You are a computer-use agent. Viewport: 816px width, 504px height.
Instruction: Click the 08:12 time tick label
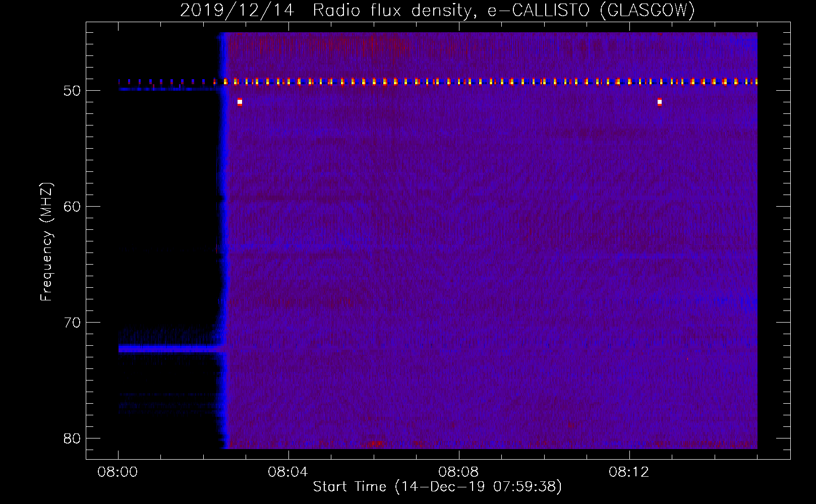pyautogui.click(x=629, y=472)
